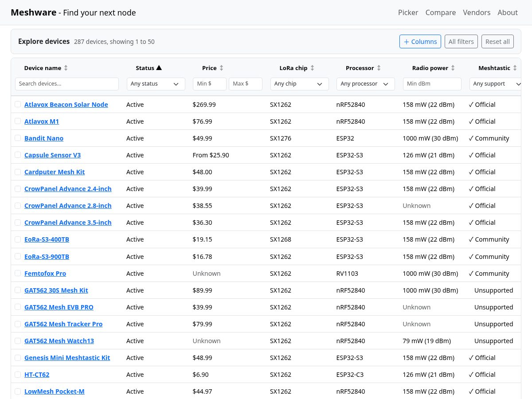Viewport: 532px width, 399px height.
Task: Sort by Meshtastic using its sort icon
Action: click(x=515, y=68)
